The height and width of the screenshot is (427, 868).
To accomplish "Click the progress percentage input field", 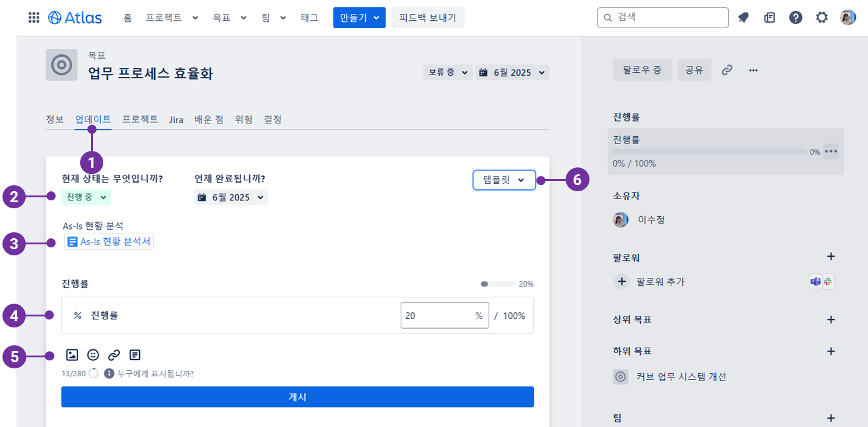I will click(x=436, y=316).
